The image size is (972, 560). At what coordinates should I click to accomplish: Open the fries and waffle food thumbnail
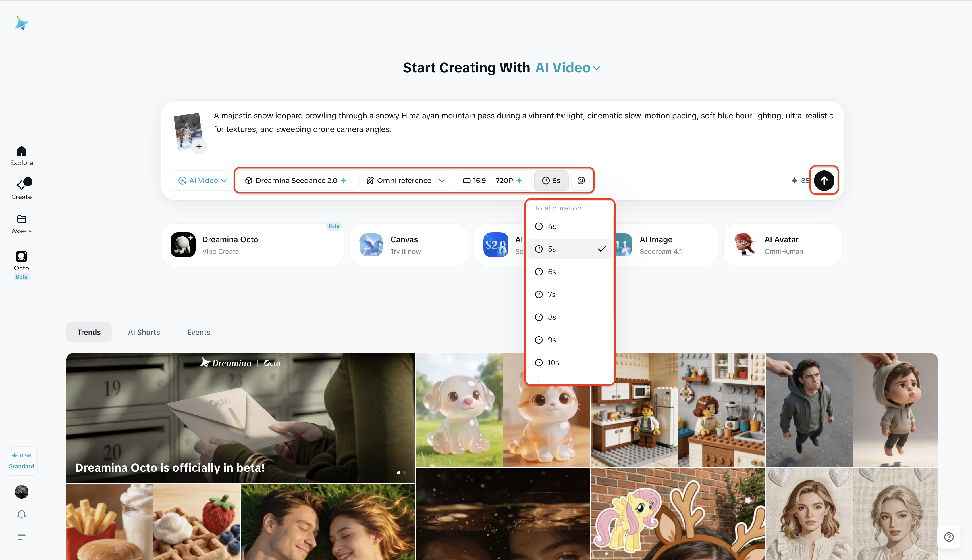coord(153,522)
